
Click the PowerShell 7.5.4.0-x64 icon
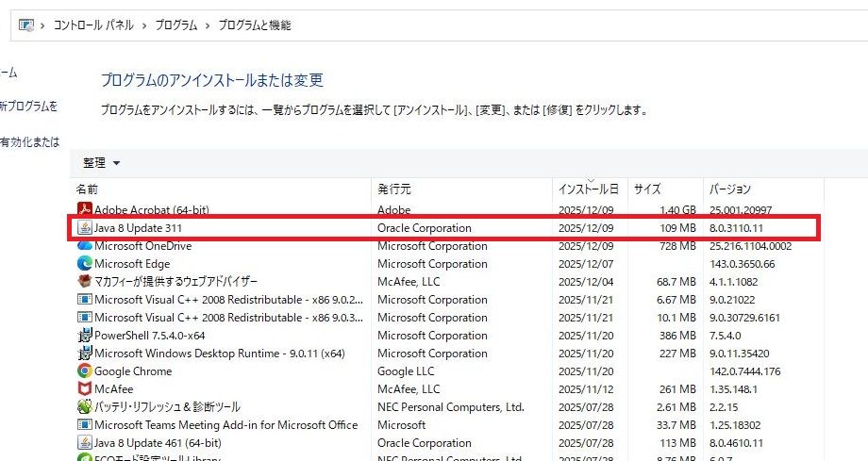point(84,336)
